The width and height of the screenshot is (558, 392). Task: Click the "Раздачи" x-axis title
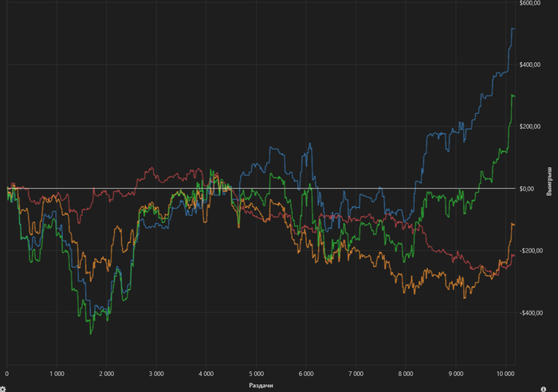pyautogui.click(x=261, y=386)
